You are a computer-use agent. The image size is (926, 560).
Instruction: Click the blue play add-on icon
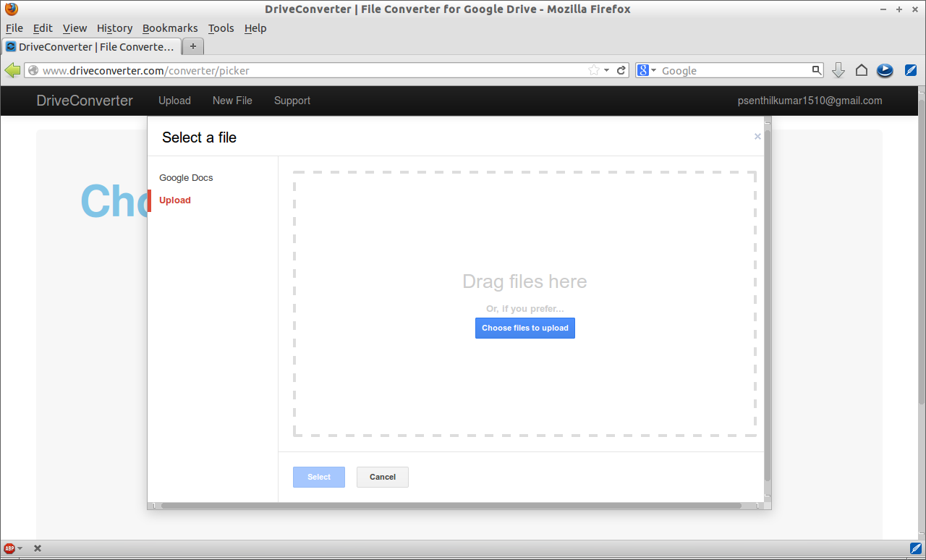coord(885,70)
